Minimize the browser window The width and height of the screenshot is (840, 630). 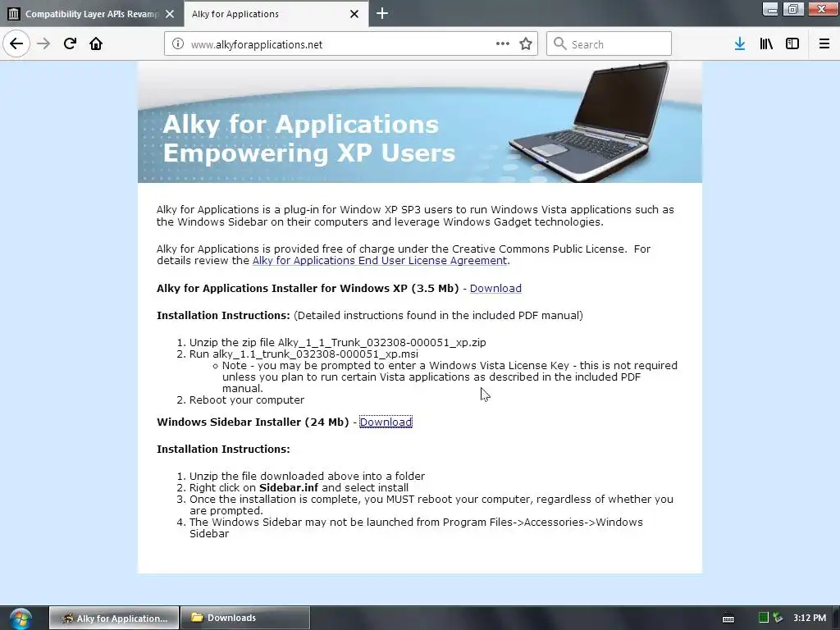[x=770, y=9]
